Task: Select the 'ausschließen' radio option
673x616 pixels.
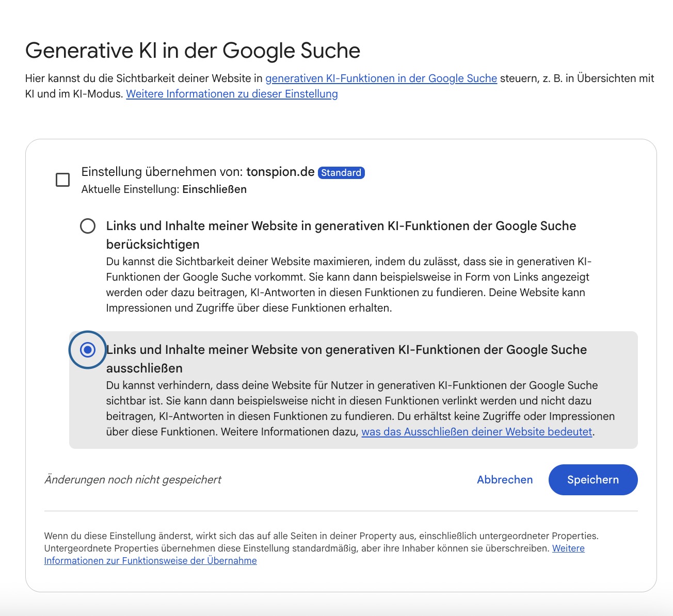Action: click(x=88, y=350)
